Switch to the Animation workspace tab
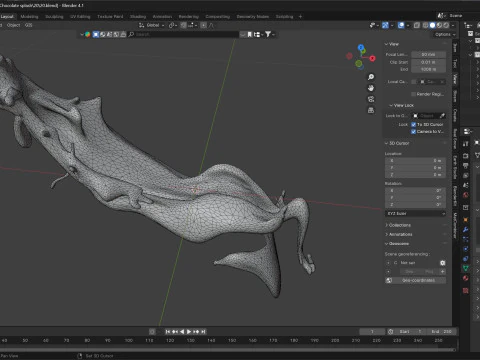Viewport: 480px width, 360px height. pyautogui.click(x=162, y=16)
